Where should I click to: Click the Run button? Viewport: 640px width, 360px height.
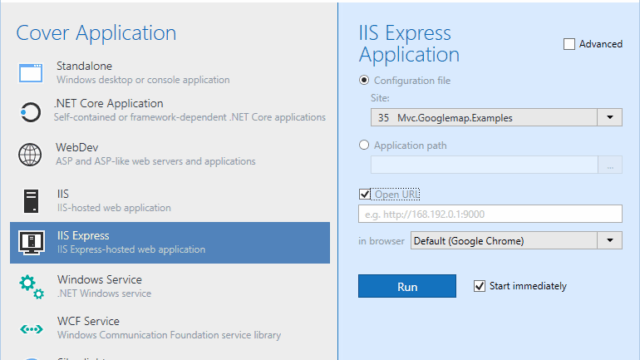coord(407,286)
